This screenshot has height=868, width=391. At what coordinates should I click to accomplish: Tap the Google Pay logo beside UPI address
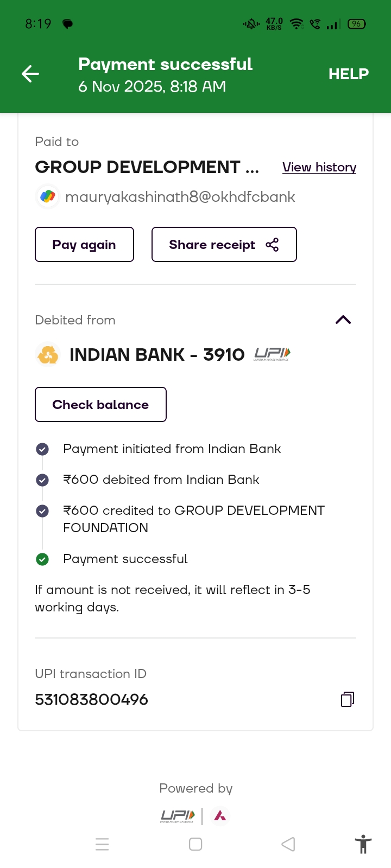click(48, 196)
